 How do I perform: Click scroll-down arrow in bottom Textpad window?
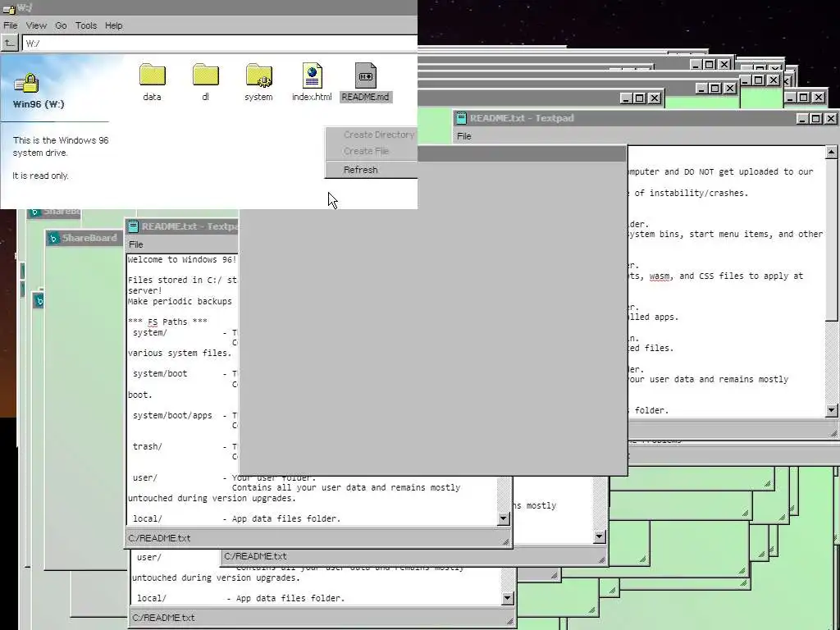tap(507, 598)
